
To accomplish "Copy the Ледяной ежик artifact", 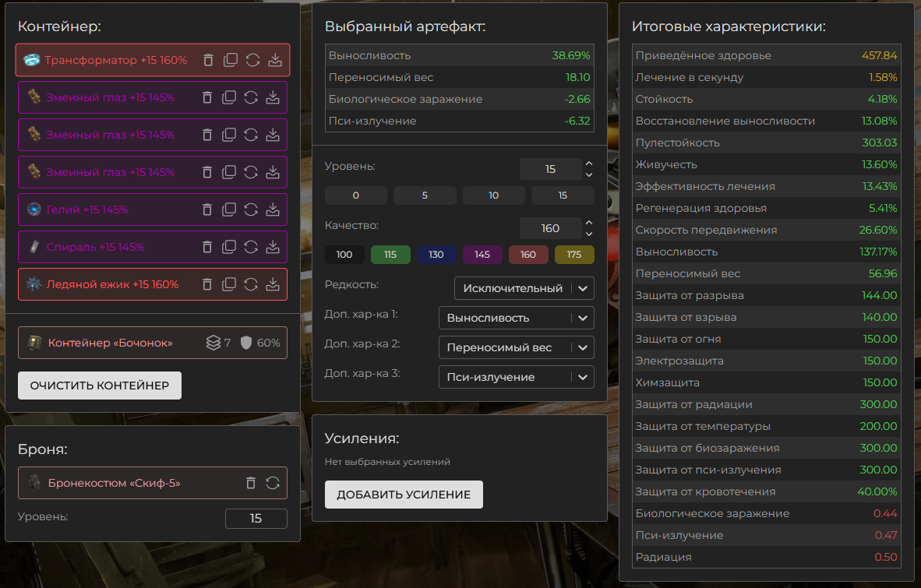I will [x=228, y=284].
